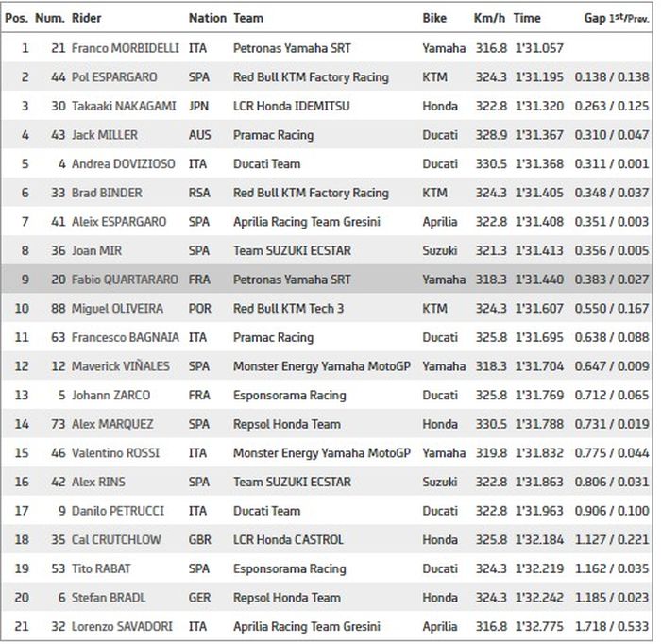Select rider Lorenzo SAVADORI

coord(122,626)
